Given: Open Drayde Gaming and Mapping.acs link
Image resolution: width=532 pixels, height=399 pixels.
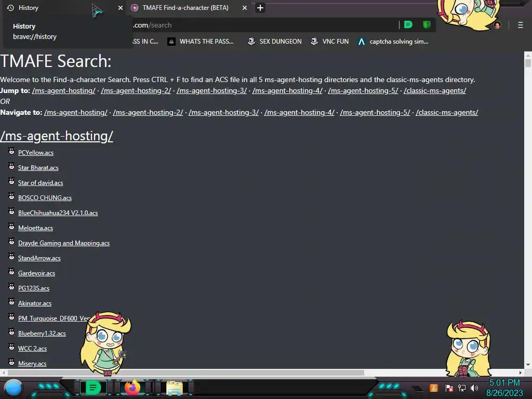Looking at the screenshot, I should [64, 243].
